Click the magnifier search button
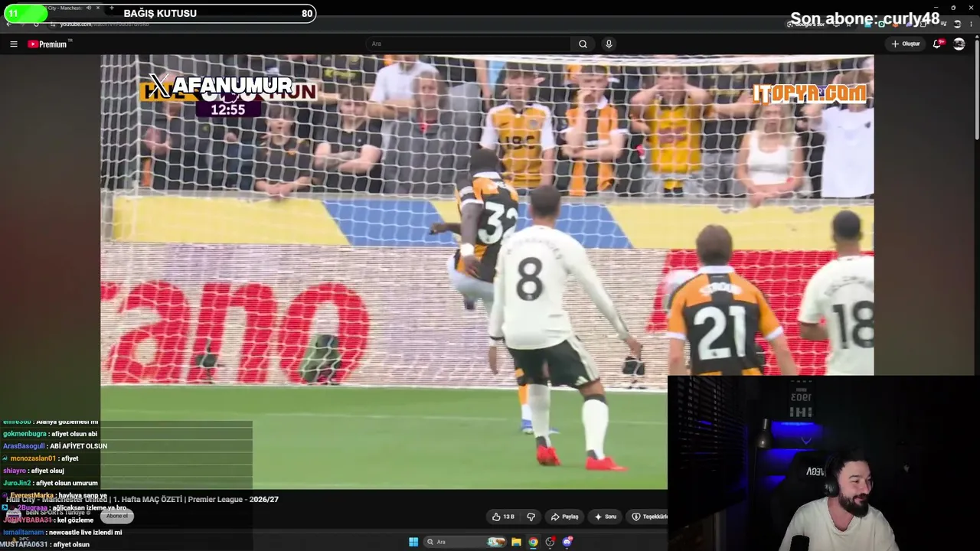Viewport: 980px width, 551px height. pyautogui.click(x=583, y=44)
